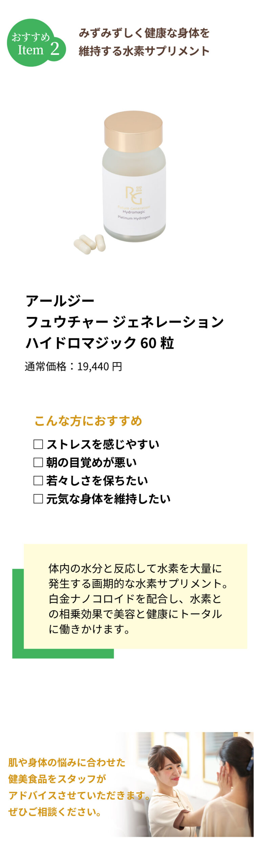Click the ぜひご相談ください text
The width and height of the screenshot is (254, 868).
tap(55, 812)
